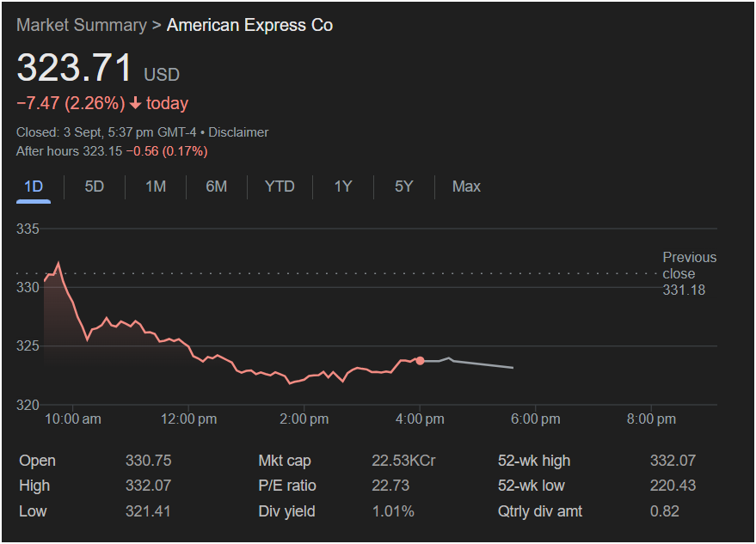The width and height of the screenshot is (756, 544).
Task: Click the USD currency label
Action: click(162, 75)
